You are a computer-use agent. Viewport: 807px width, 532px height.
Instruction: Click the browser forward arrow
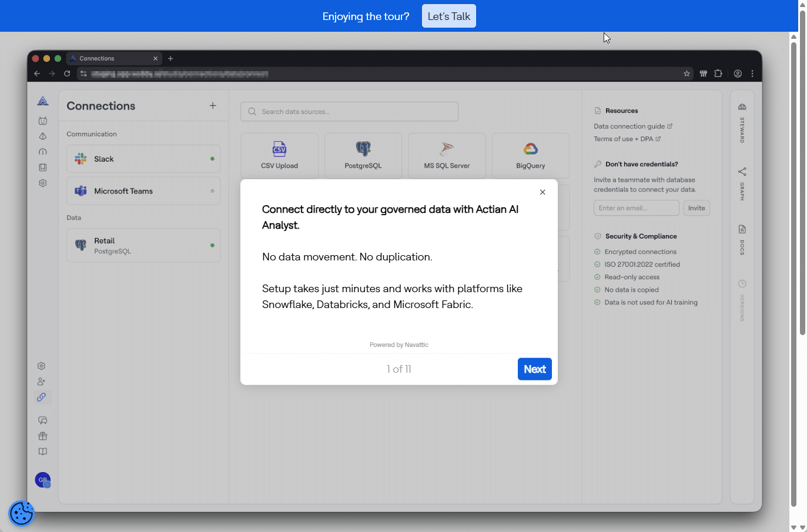pos(52,73)
